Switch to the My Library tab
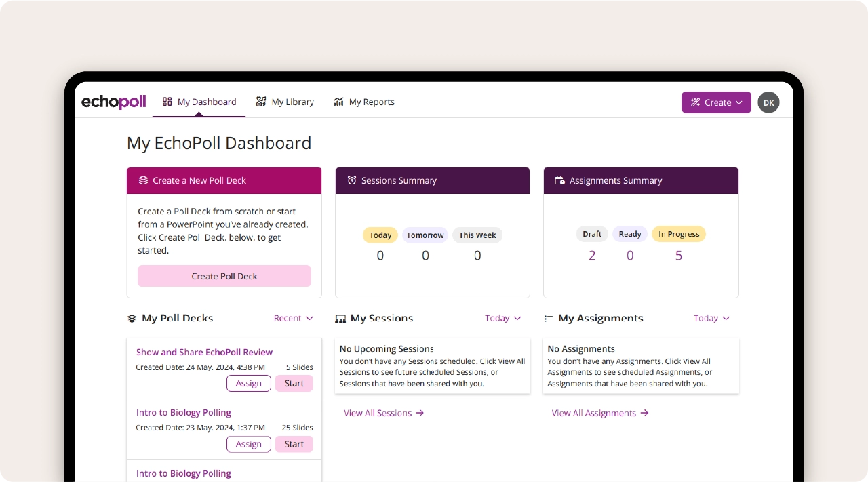The image size is (868, 482). tap(292, 101)
